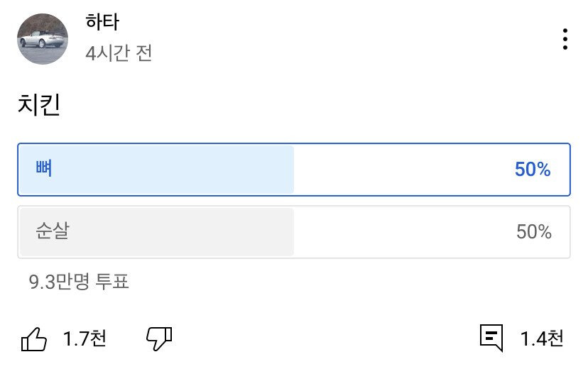The width and height of the screenshot is (588, 369).
Task: Click the gray 50% result for 순살
Action: pos(534,232)
